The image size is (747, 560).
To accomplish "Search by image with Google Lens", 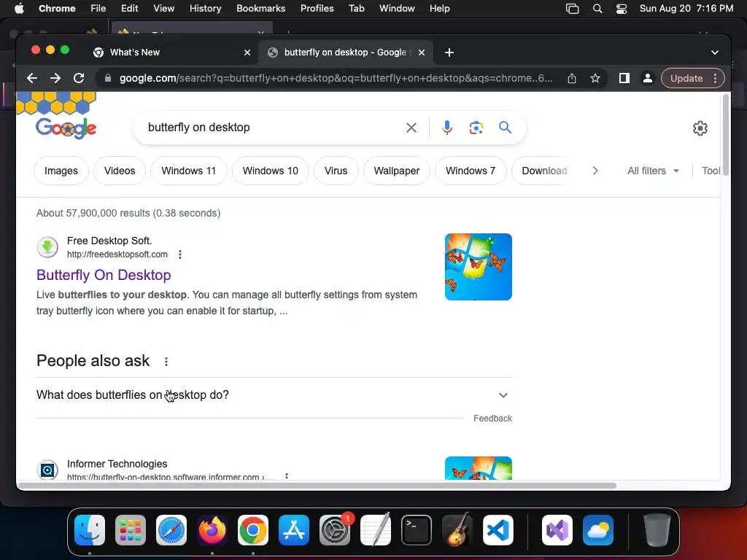I will pyautogui.click(x=476, y=128).
